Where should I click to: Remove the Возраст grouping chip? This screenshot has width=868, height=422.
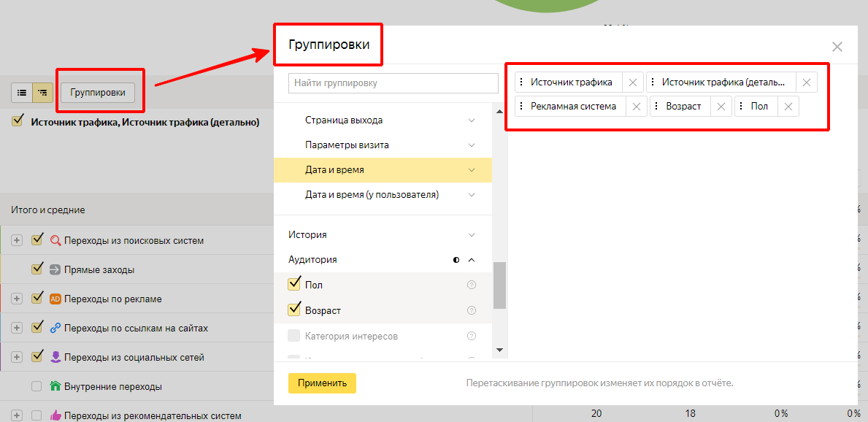tap(721, 107)
